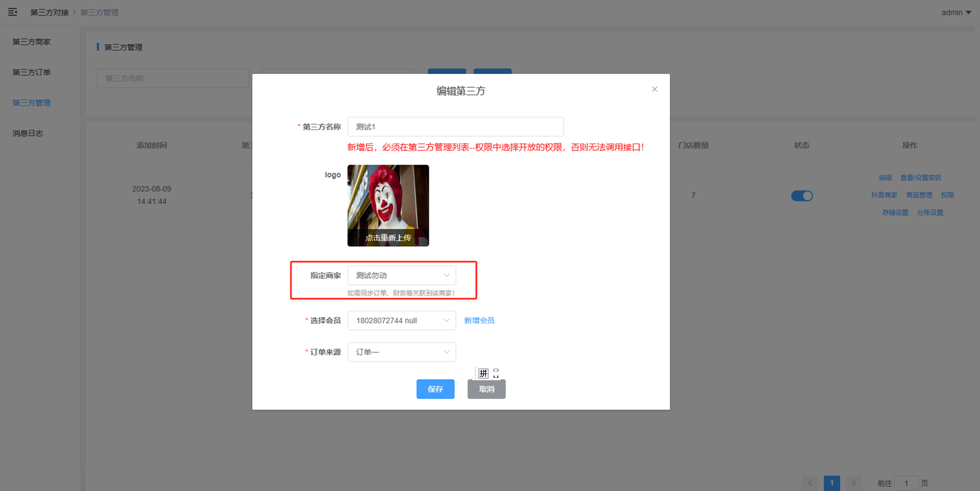Save the form with 保存 button
The height and width of the screenshot is (491, 980).
point(436,389)
